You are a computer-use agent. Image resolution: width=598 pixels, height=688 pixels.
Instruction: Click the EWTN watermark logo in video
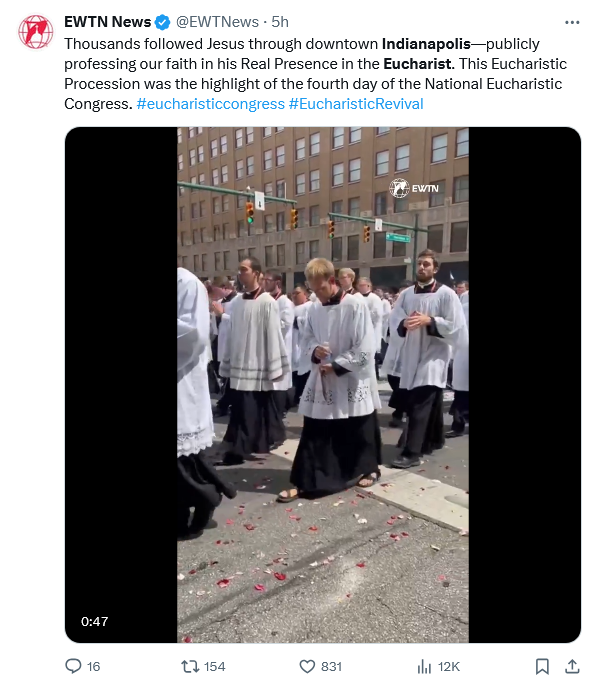coord(414,188)
